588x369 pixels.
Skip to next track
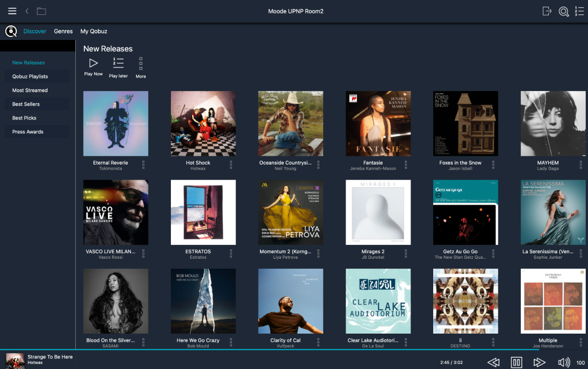(539, 363)
